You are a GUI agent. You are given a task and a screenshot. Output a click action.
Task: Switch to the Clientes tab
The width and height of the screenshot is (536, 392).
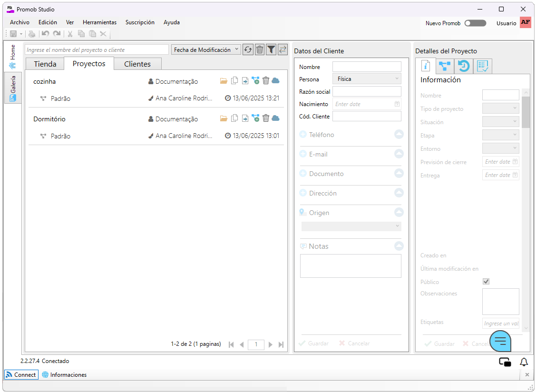(137, 64)
